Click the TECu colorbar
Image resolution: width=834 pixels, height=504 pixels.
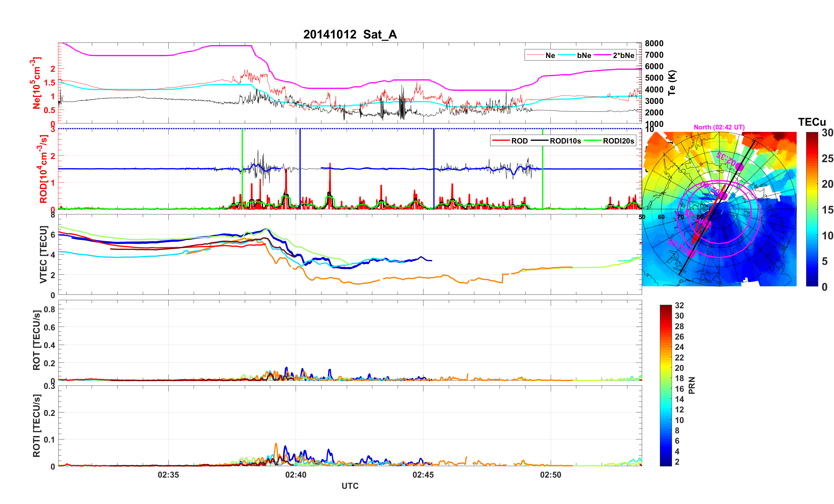pyautogui.click(x=812, y=209)
